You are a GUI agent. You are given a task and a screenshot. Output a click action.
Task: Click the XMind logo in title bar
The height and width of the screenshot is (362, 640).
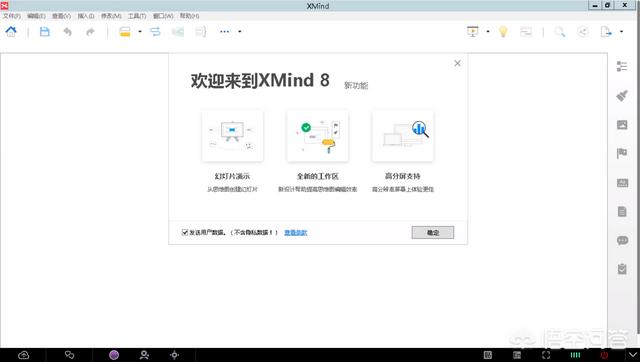click(x=4, y=5)
